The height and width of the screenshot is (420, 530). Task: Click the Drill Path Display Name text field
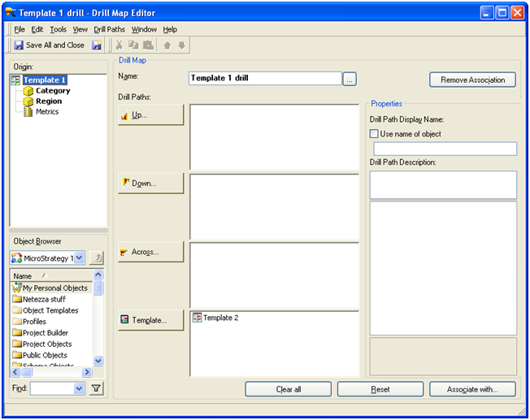click(x=445, y=149)
